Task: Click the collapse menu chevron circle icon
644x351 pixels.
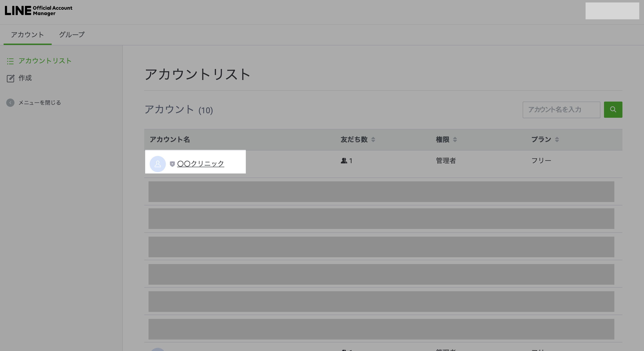Action: 10,103
